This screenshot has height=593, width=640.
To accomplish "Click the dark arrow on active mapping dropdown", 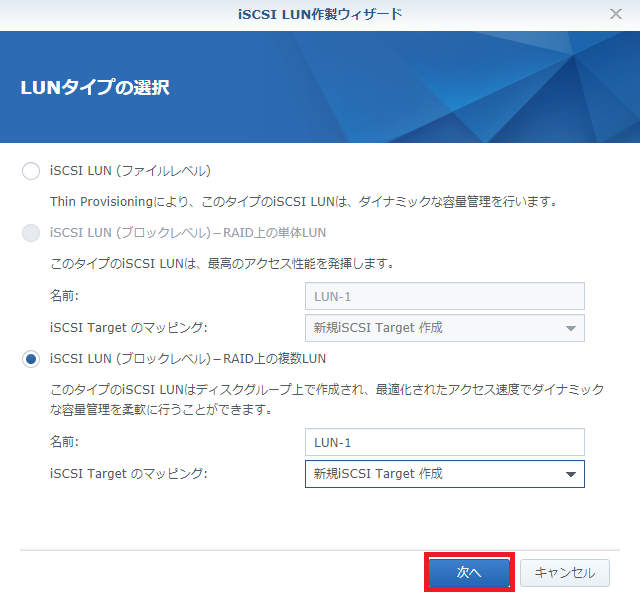I will pyautogui.click(x=571, y=474).
